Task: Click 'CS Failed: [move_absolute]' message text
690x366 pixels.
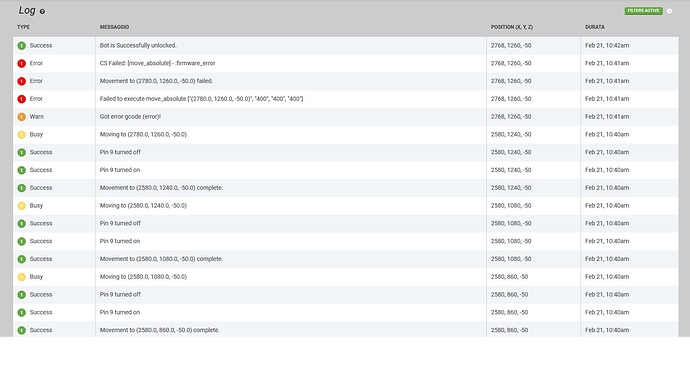Action: tap(158, 63)
